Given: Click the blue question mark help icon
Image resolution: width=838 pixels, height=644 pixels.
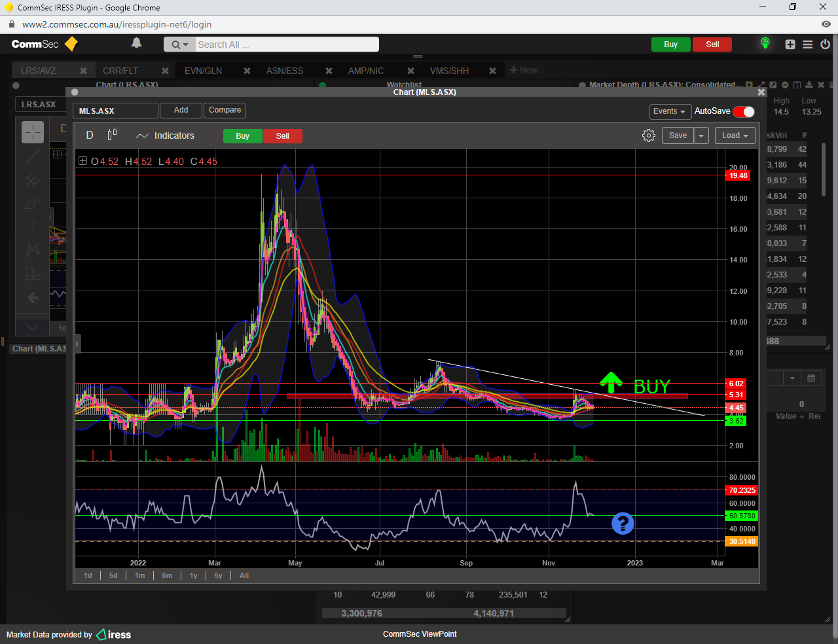Looking at the screenshot, I should click(x=622, y=523).
